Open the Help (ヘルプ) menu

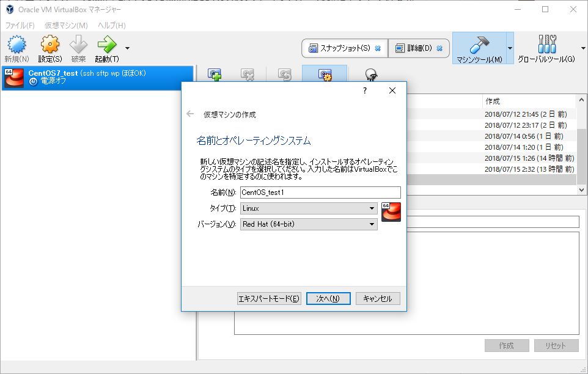(112, 25)
